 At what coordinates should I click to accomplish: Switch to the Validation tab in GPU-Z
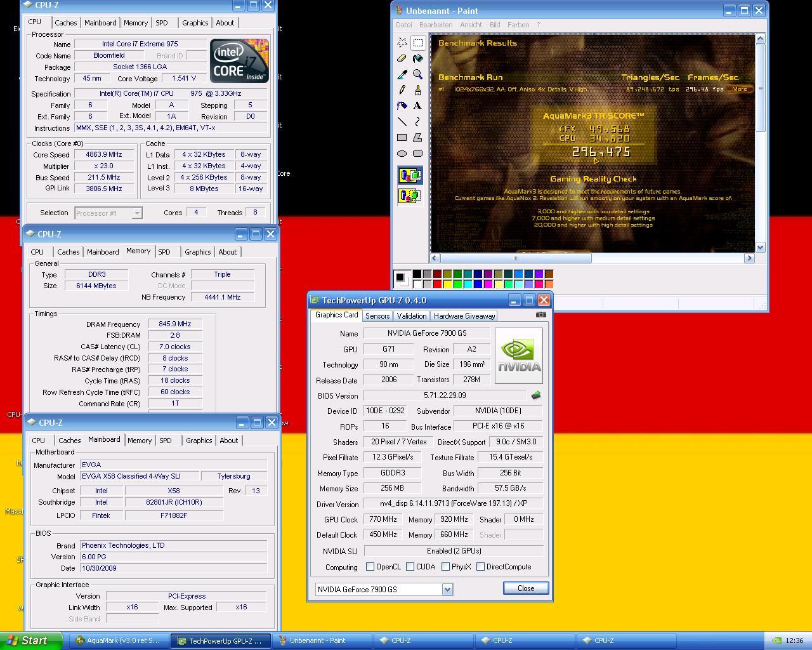[x=412, y=316]
